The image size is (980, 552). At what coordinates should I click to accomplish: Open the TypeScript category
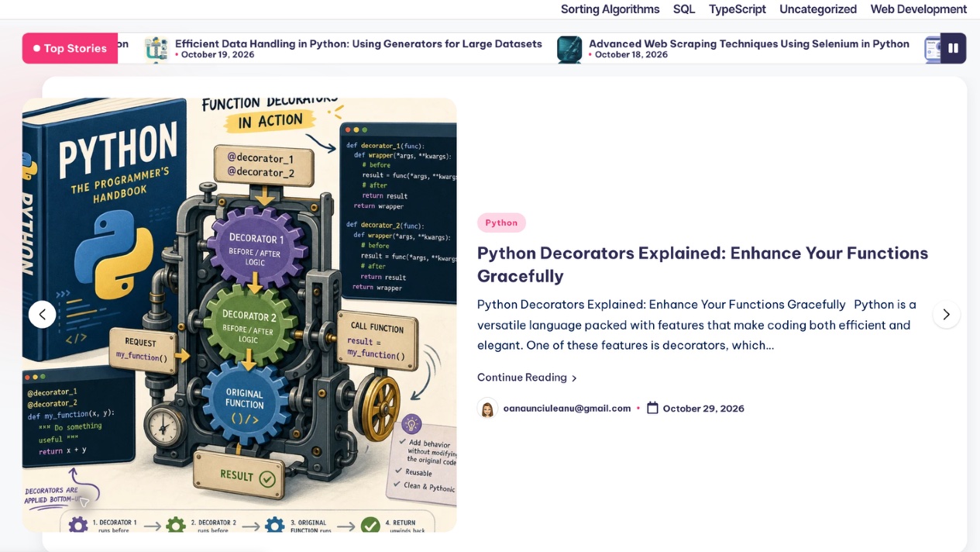(738, 9)
